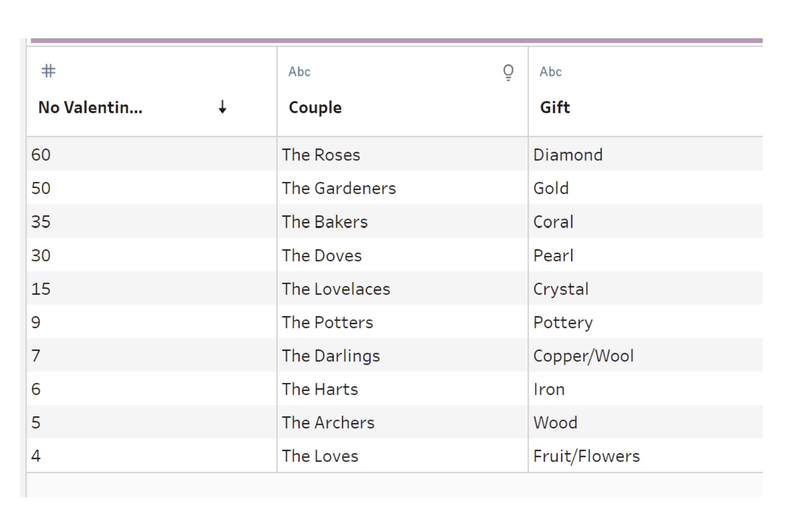Select the Couple column header

(x=315, y=107)
